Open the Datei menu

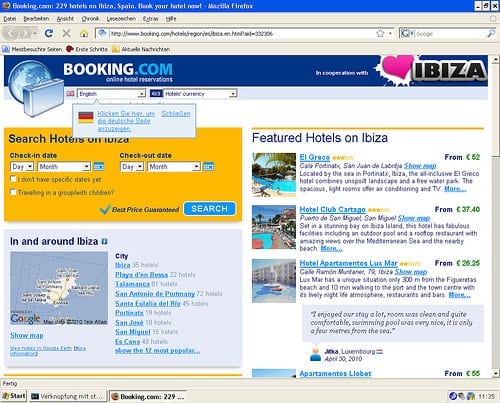[9, 19]
